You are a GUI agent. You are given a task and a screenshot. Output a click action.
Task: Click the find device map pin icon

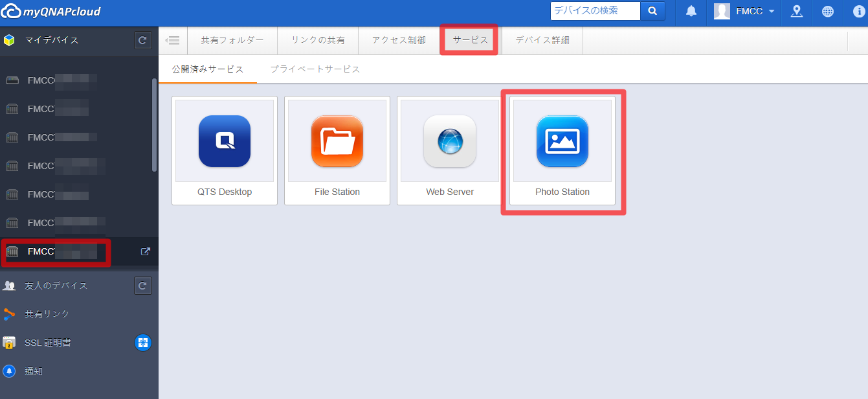tap(797, 11)
